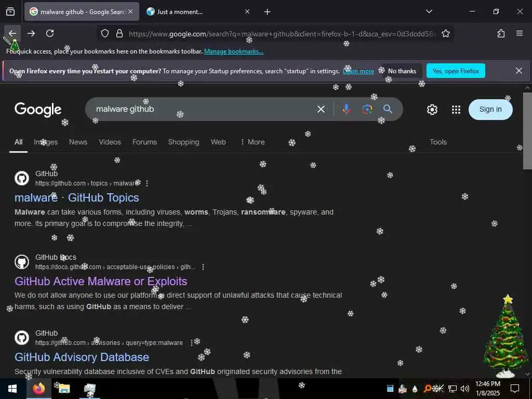The width and height of the screenshot is (532, 399).
Task: Click GitHub favicon beside the advisories result
Action: tap(22, 338)
